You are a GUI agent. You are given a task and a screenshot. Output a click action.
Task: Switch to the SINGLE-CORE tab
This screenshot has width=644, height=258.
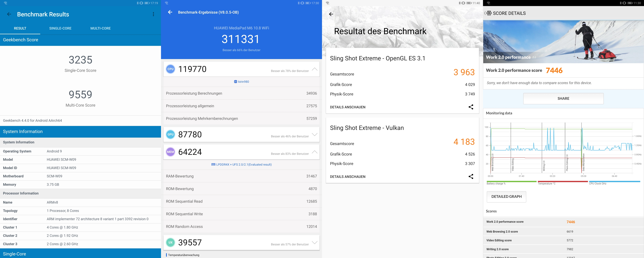point(60,28)
